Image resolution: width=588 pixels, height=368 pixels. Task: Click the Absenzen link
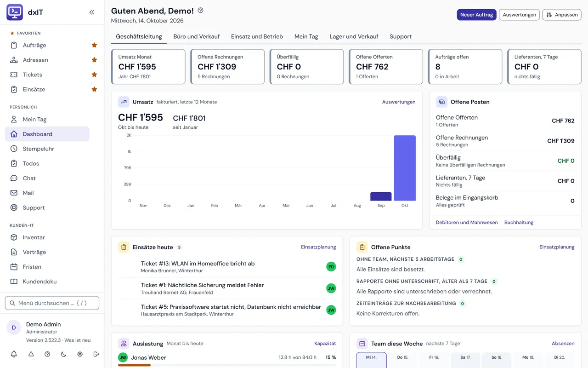tap(563, 343)
